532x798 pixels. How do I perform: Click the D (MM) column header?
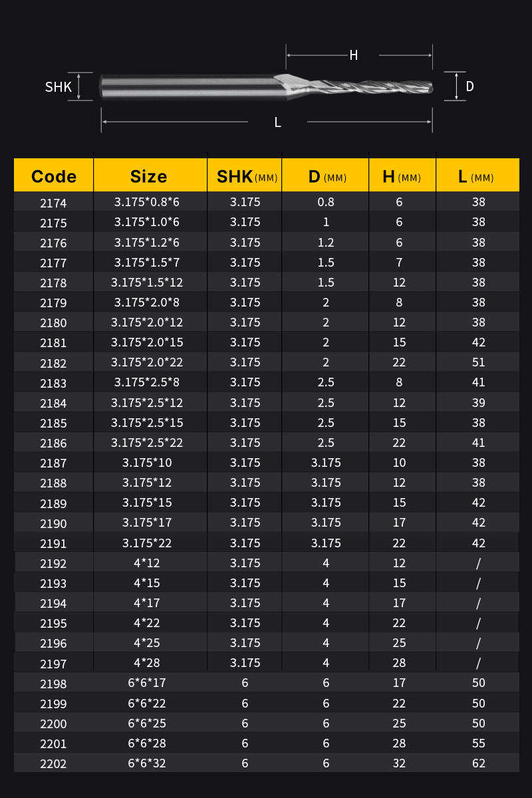tap(327, 176)
